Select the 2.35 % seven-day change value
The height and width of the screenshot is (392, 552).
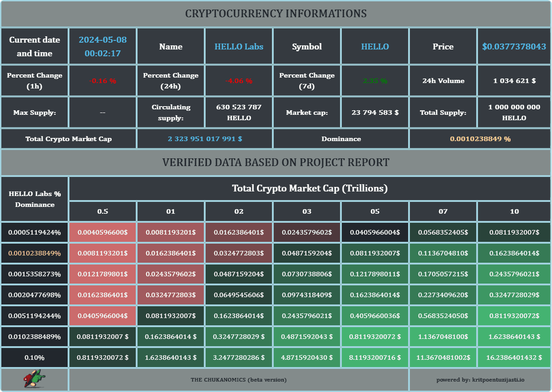375,81
